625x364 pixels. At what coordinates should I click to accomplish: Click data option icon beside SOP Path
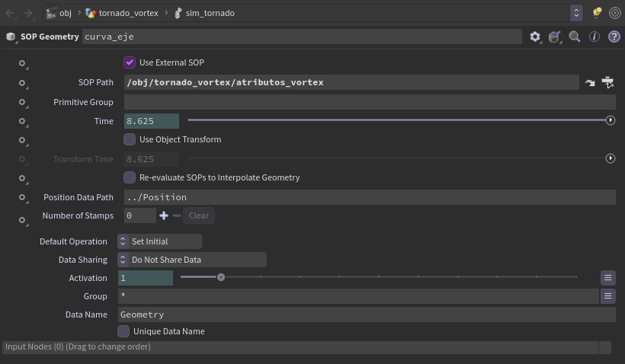click(x=22, y=83)
